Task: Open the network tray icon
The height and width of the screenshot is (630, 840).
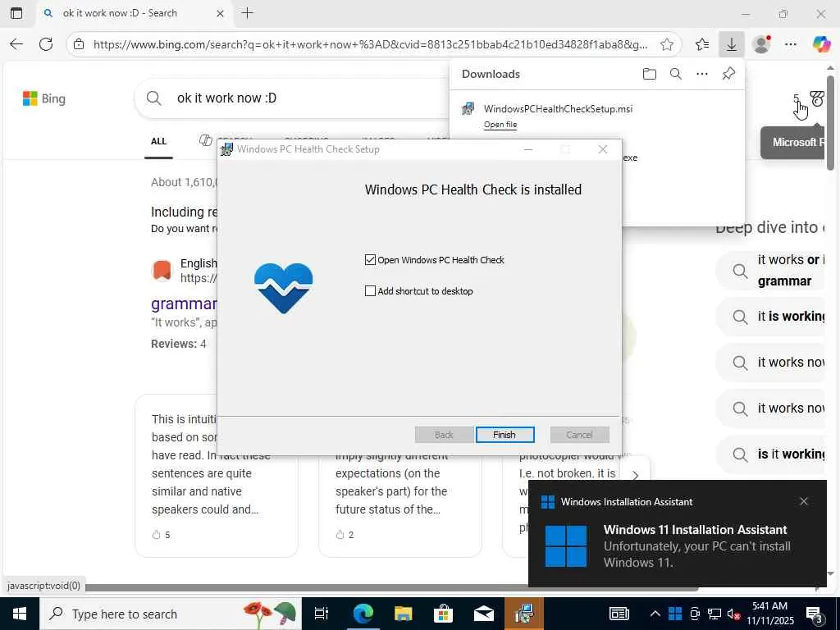Action: 714,614
